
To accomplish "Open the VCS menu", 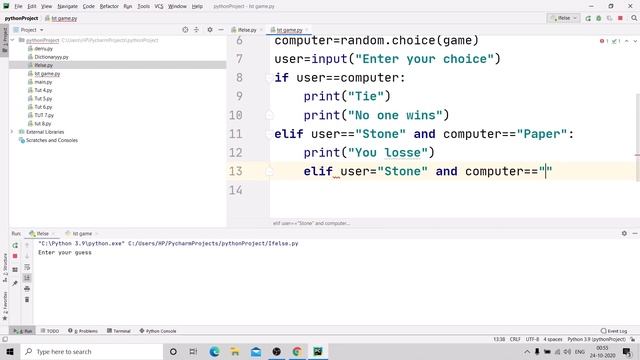I will pos(159,6).
